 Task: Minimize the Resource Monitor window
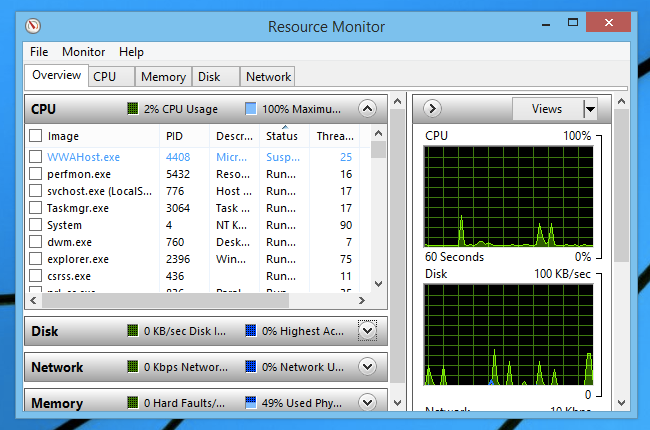pyautogui.click(x=546, y=24)
